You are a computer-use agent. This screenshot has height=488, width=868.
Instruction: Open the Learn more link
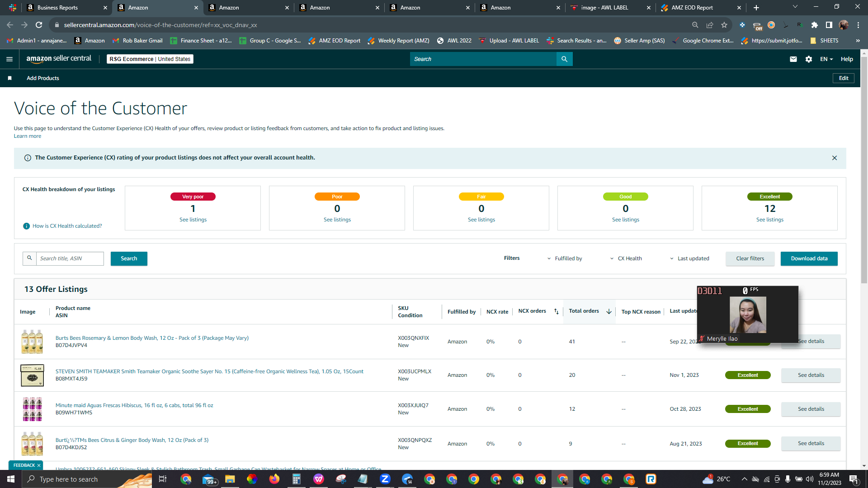[x=28, y=136]
